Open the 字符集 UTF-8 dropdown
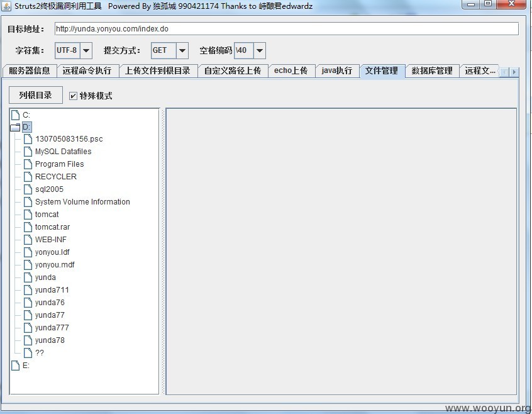The width and height of the screenshot is (532, 414). coord(86,50)
